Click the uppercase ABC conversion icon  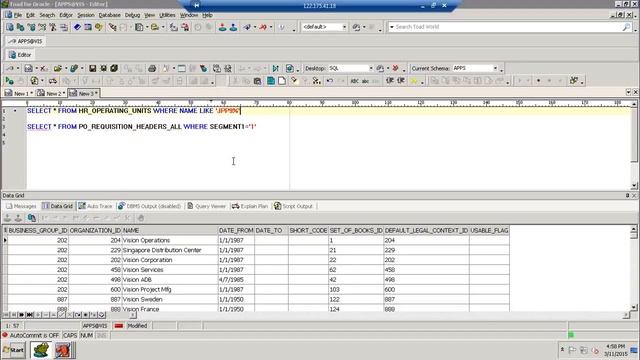pos(354,81)
